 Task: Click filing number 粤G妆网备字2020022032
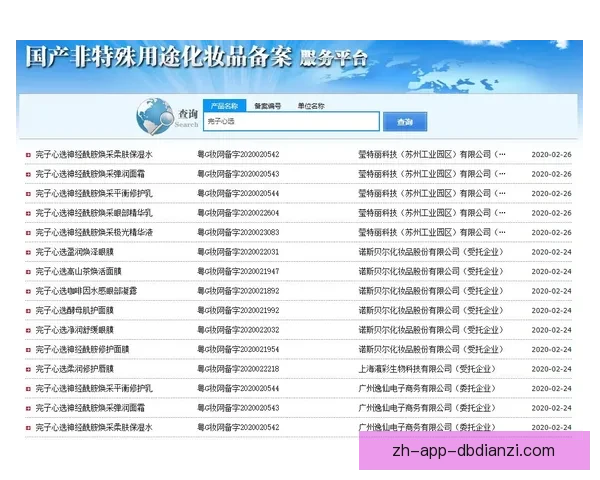[238, 330]
